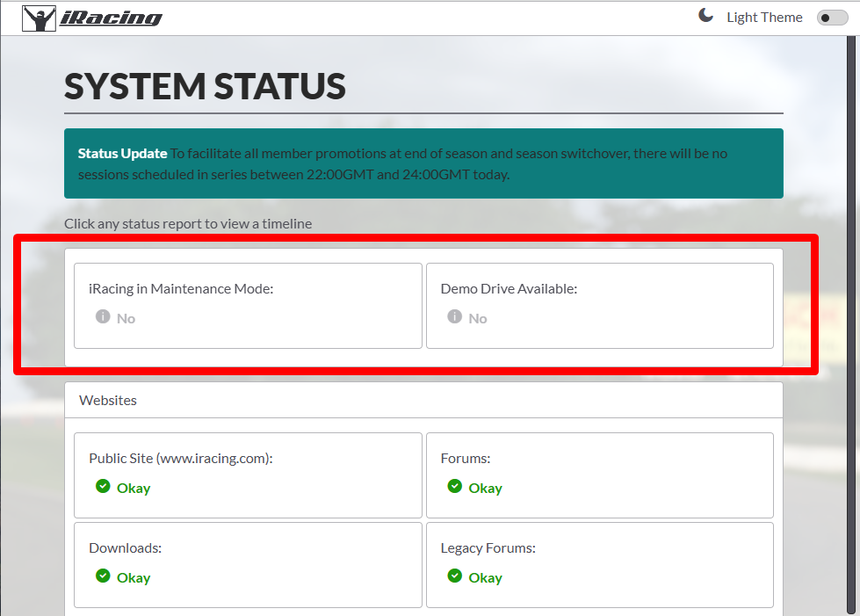Screen dimensions: 860x616
Task: Click the green check icon for Forums
Action: [x=455, y=486]
